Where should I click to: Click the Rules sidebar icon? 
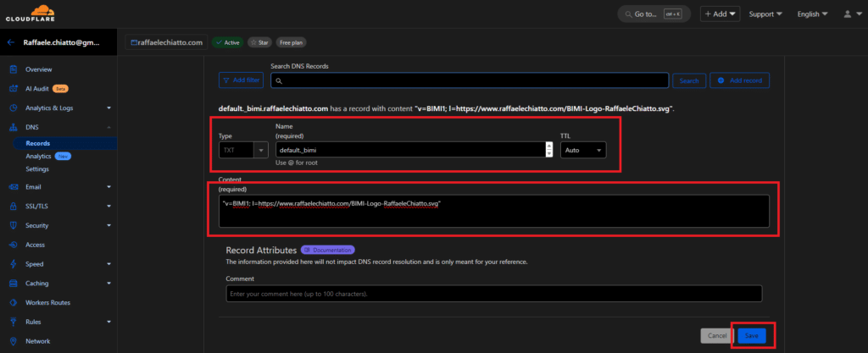coord(14,322)
